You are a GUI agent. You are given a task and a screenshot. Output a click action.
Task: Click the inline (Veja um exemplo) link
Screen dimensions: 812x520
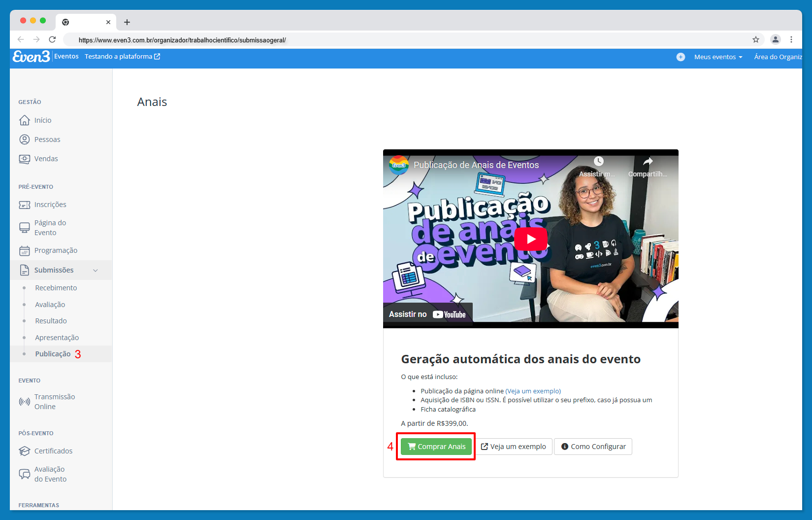(533, 391)
